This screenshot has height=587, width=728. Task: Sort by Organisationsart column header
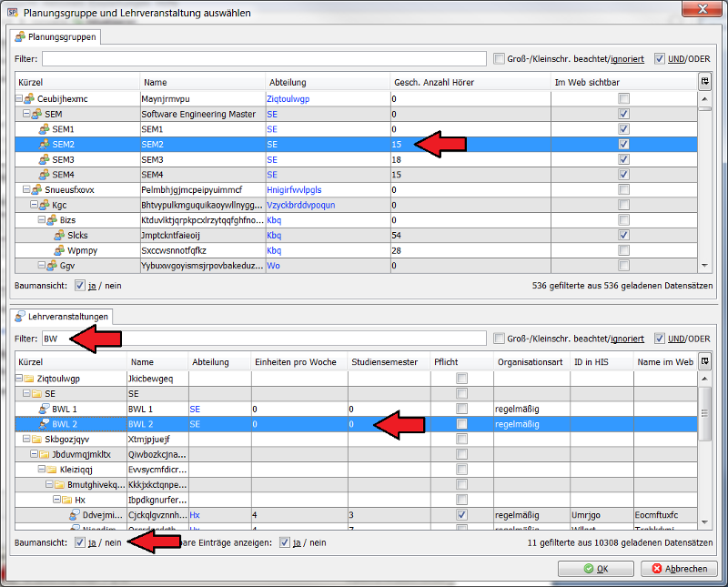coord(531,362)
